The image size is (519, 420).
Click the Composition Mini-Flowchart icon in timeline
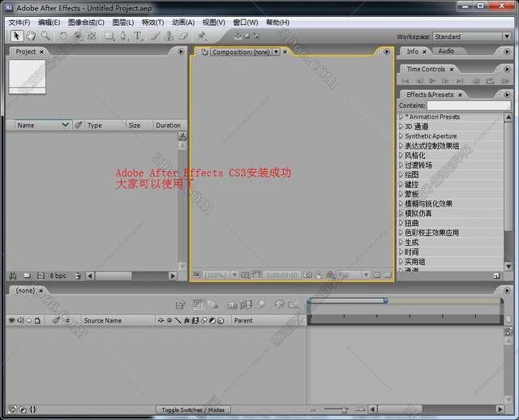pos(180,305)
